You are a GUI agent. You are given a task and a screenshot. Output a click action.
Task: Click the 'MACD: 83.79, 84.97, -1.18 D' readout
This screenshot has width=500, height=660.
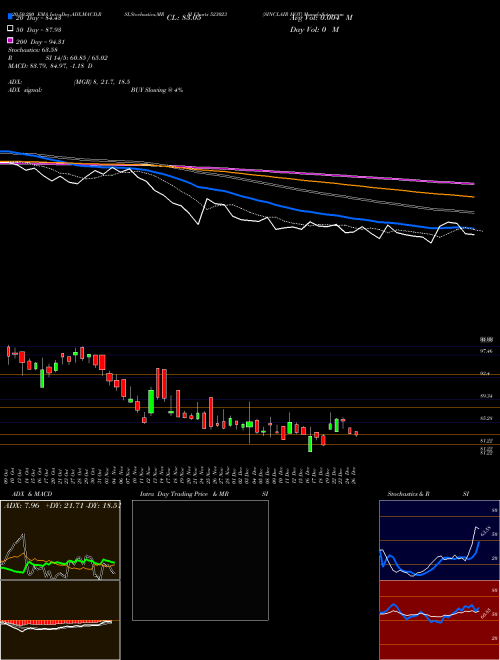(x=51, y=66)
